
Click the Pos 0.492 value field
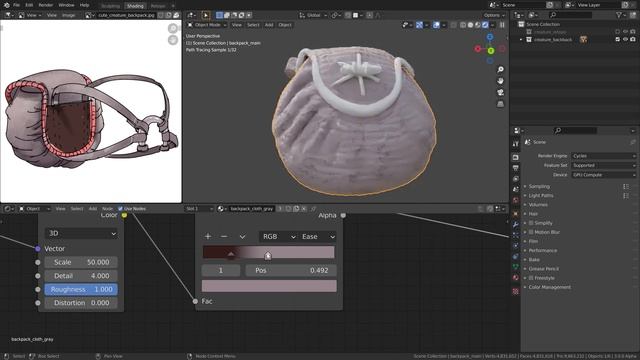(x=291, y=271)
